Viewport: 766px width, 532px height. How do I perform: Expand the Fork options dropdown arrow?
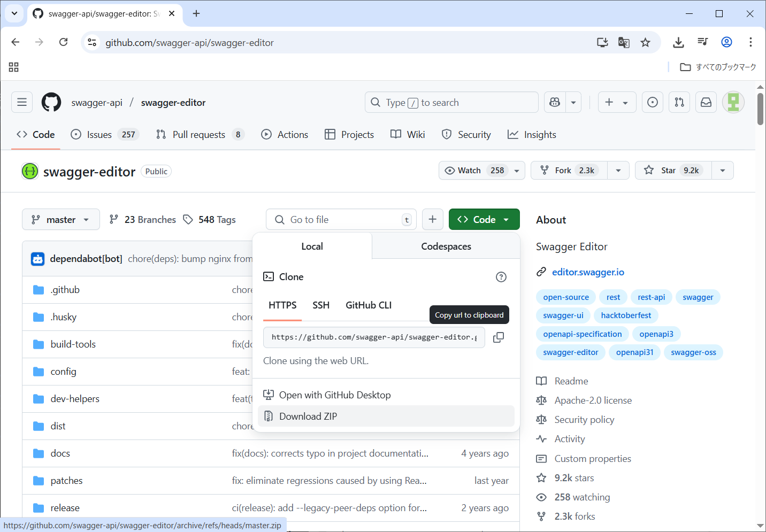[x=618, y=171]
